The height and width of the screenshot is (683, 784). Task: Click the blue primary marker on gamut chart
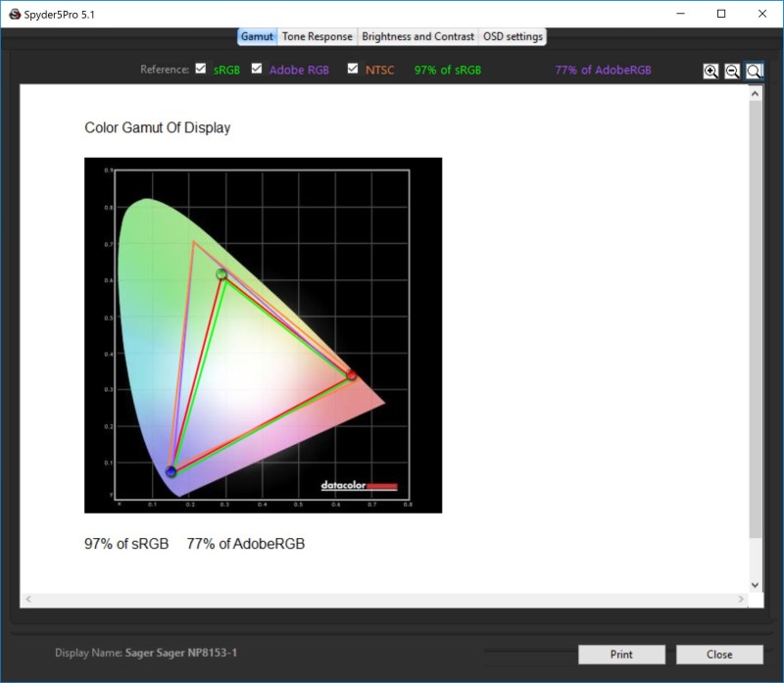click(171, 471)
